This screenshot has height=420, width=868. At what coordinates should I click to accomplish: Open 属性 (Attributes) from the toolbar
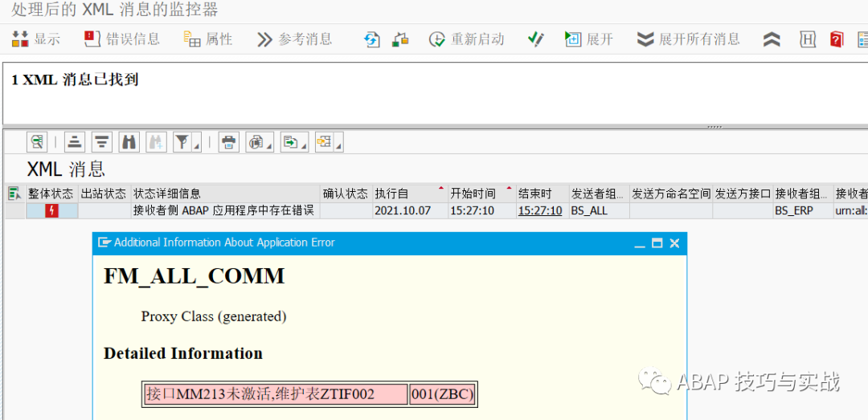click(x=208, y=39)
